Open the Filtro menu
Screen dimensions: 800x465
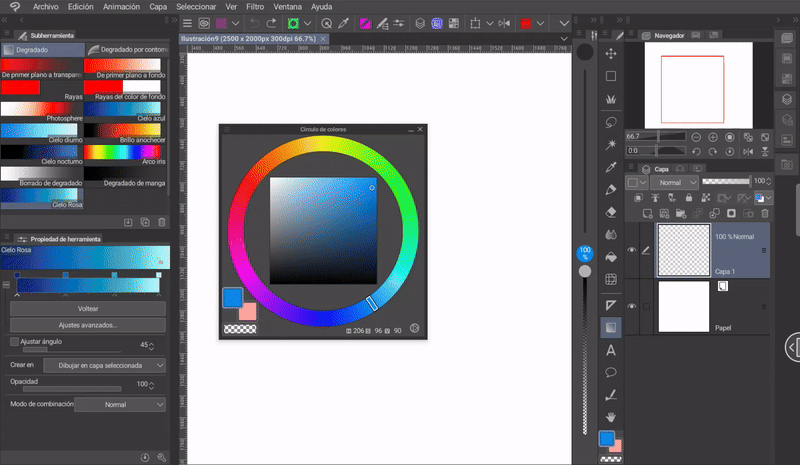[x=255, y=6]
